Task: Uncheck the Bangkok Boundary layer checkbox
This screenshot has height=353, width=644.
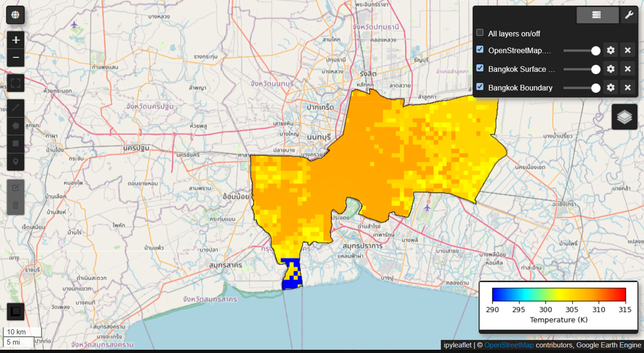Action: click(x=480, y=86)
